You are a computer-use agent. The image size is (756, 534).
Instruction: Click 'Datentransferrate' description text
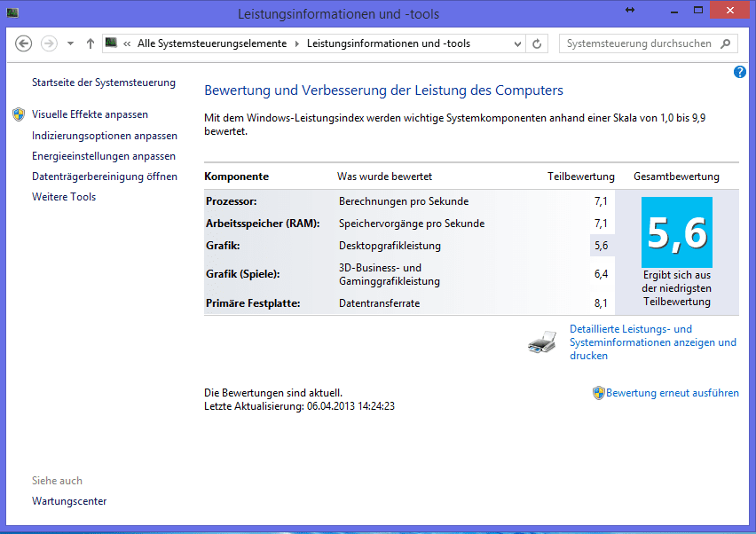tap(379, 303)
